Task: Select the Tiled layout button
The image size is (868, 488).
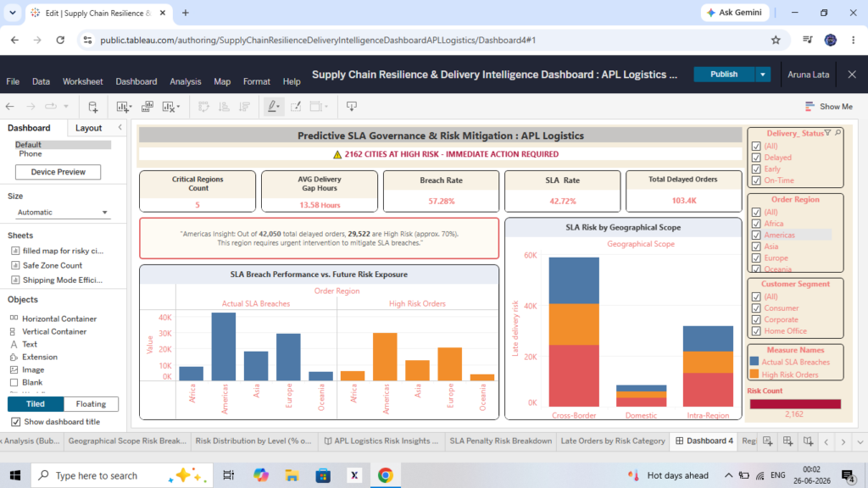Action: coord(36,404)
